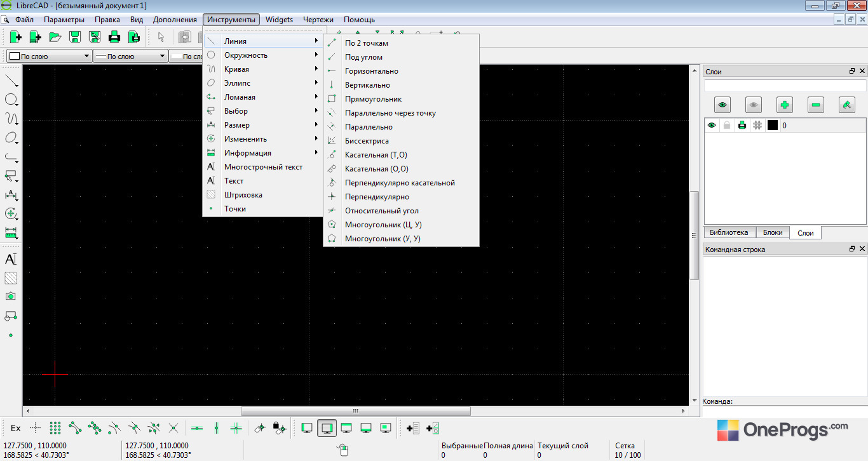Switch to the Библиотека tab
Screen dimensions: 868x461
point(729,232)
